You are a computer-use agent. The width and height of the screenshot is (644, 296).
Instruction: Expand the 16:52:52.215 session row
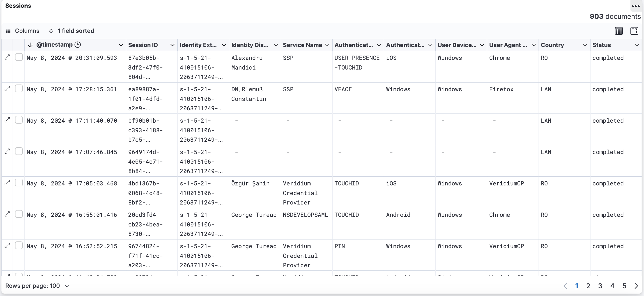(7, 246)
